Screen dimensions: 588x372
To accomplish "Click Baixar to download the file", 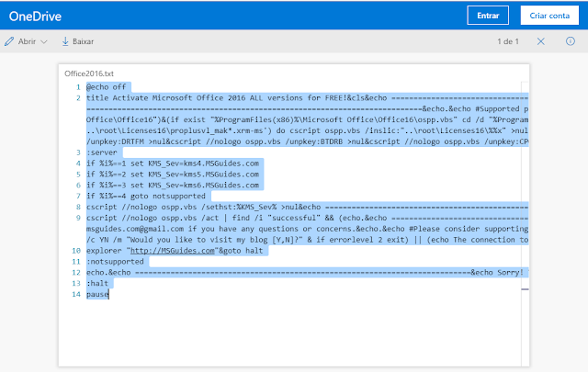I will click(83, 41).
